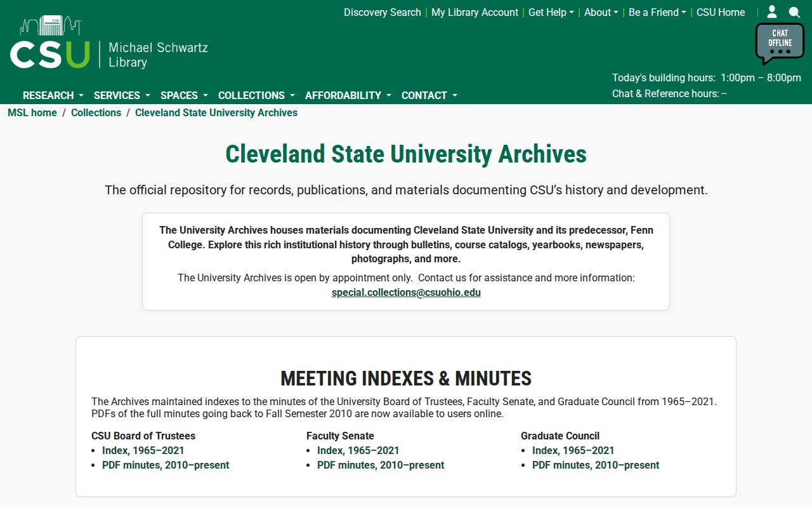
Task: Click the CSU Board of Trustees heading
Action: [143, 436]
